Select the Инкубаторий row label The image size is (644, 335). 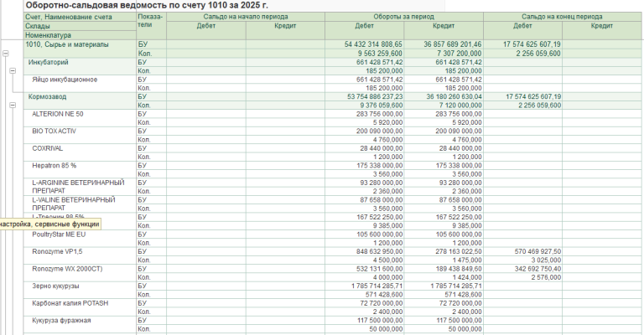[48, 62]
